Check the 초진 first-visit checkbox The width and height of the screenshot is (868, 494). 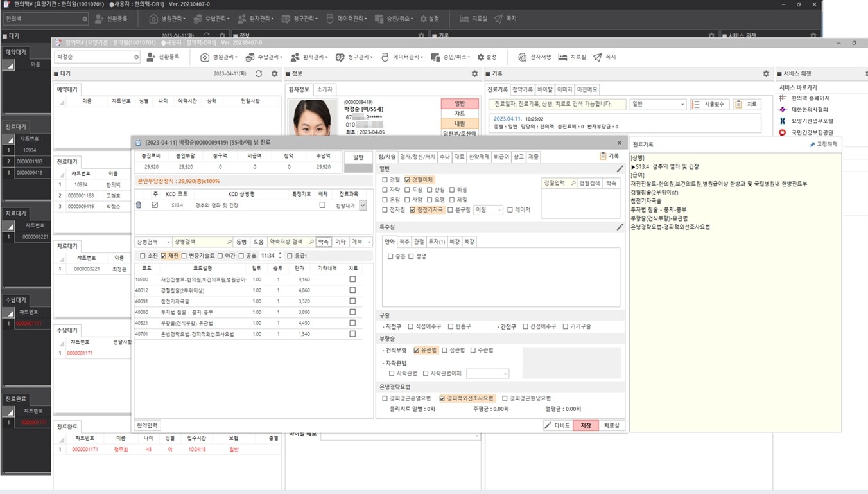point(143,256)
